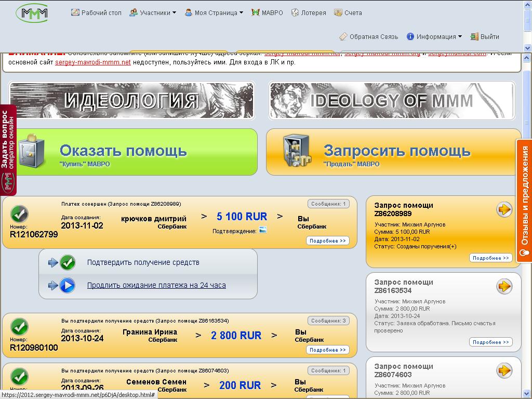Screen dimensions: 532x399
Task: Click arrow icon on request Z86208989
Action: [504, 209]
